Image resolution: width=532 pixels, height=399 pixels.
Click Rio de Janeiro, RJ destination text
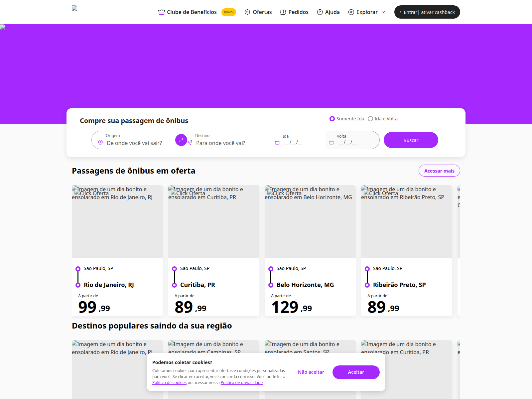tap(109, 285)
